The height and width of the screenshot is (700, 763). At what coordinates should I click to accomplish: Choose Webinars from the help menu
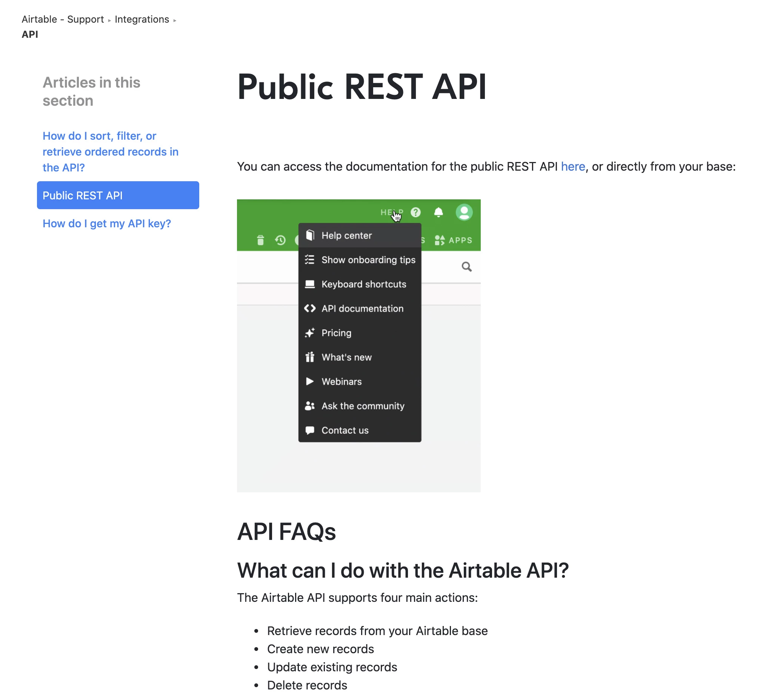(360, 381)
